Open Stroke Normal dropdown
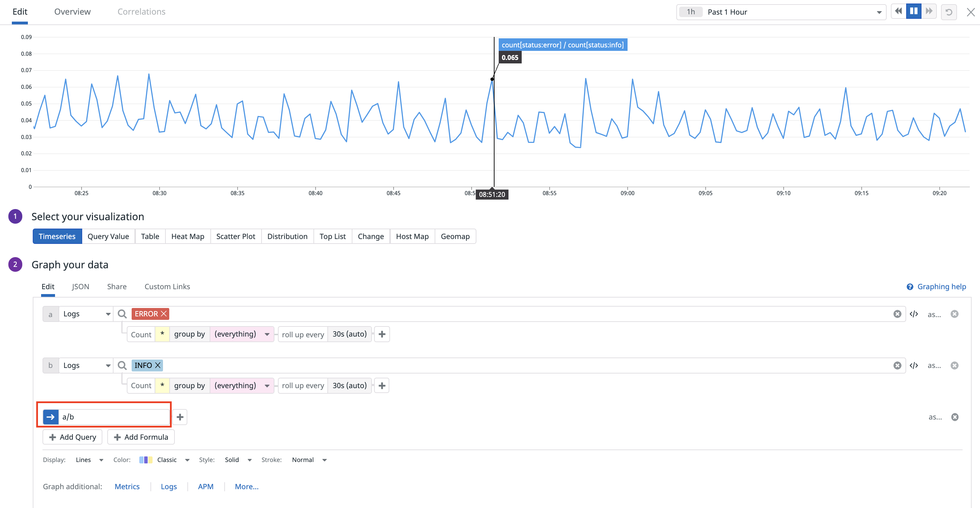The width and height of the screenshot is (980, 508). (309, 460)
